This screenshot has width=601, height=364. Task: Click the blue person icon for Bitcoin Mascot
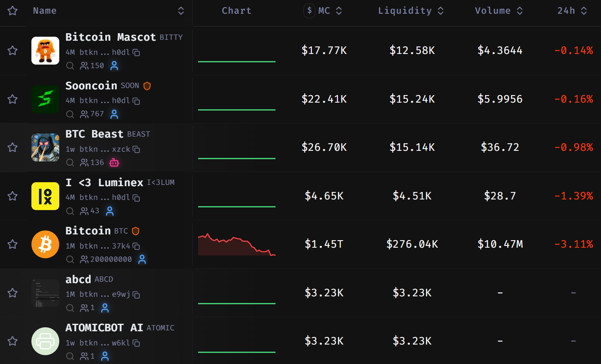point(114,66)
